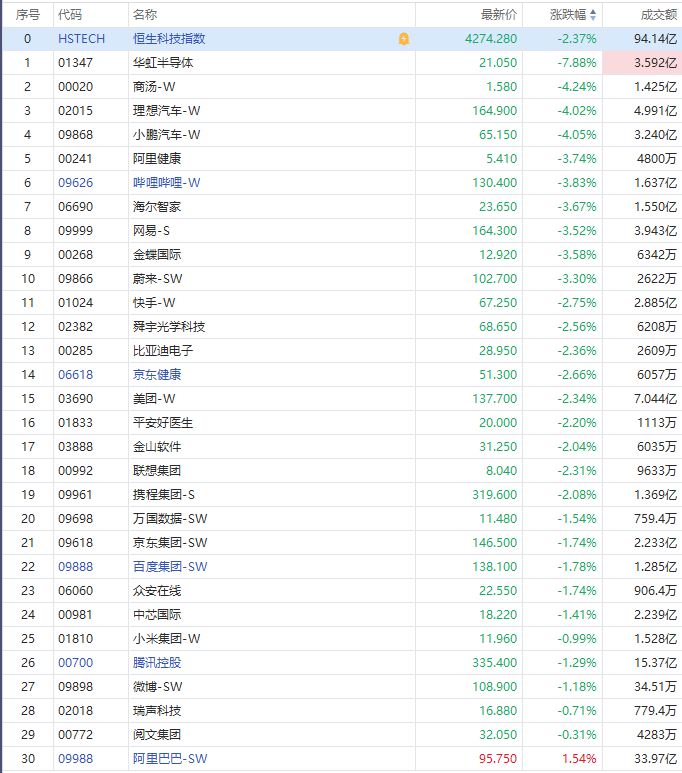Click stock code 09868

(x=75, y=135)
